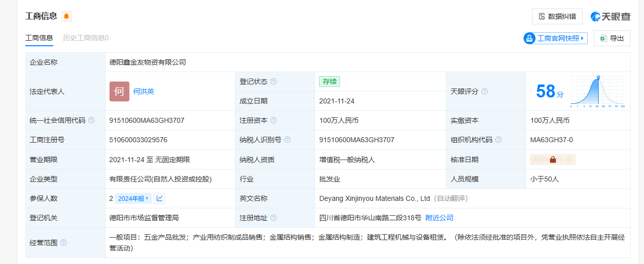The image size is (644, 264).
Task: Click the 批发业 industry value
Action: (329, 179)
